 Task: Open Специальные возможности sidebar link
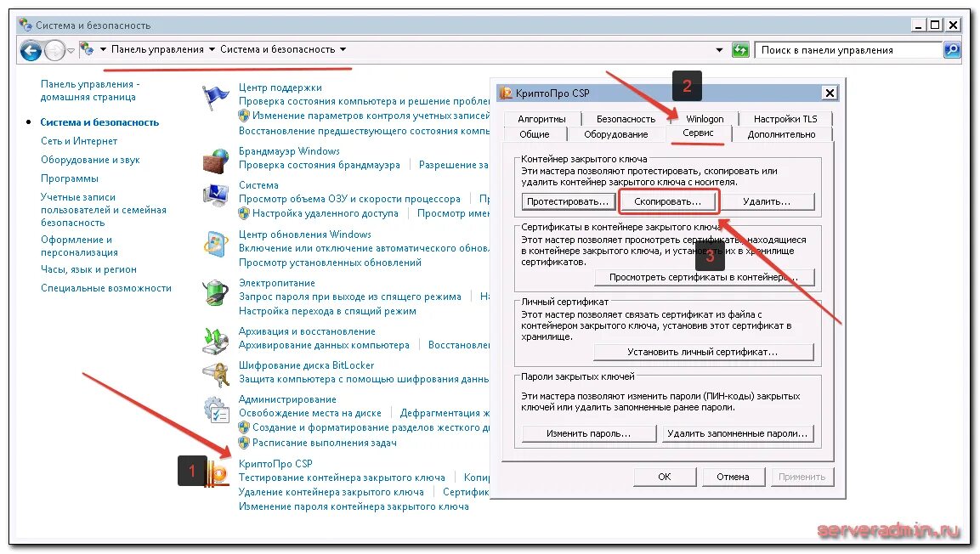tap(106, 289)
